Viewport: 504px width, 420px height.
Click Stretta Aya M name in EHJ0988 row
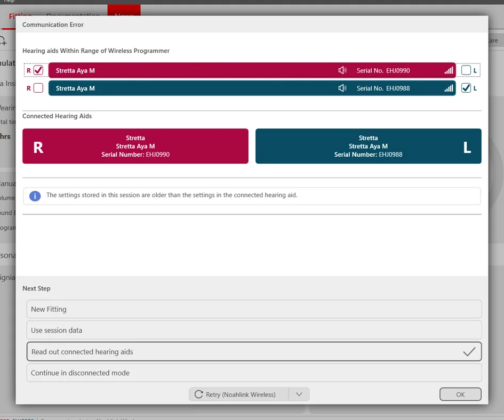[75, 88]
